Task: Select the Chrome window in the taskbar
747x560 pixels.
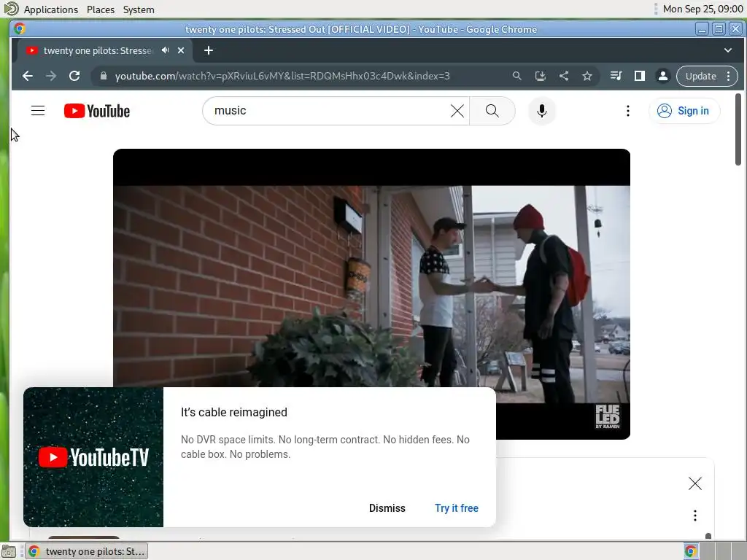Action: [x=86, y=551]
